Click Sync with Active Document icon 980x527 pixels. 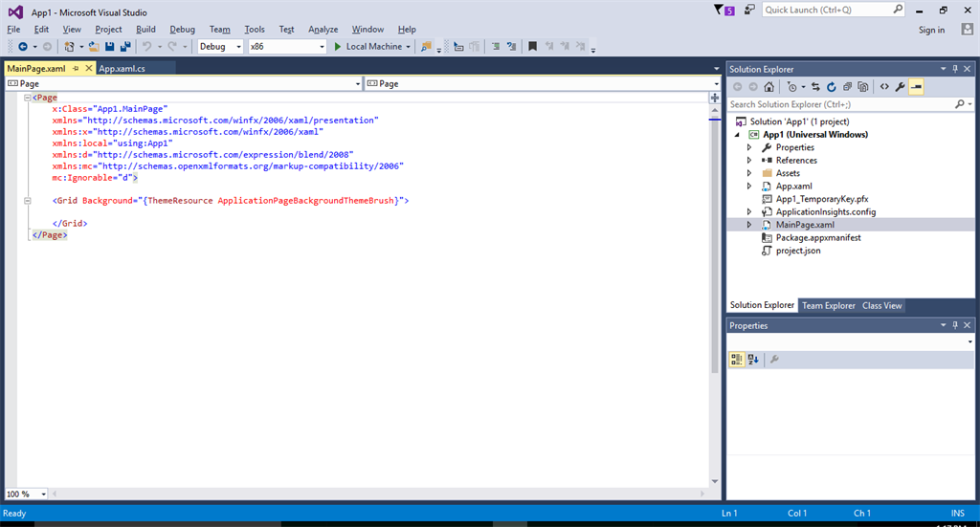click(x=815, y=87)
